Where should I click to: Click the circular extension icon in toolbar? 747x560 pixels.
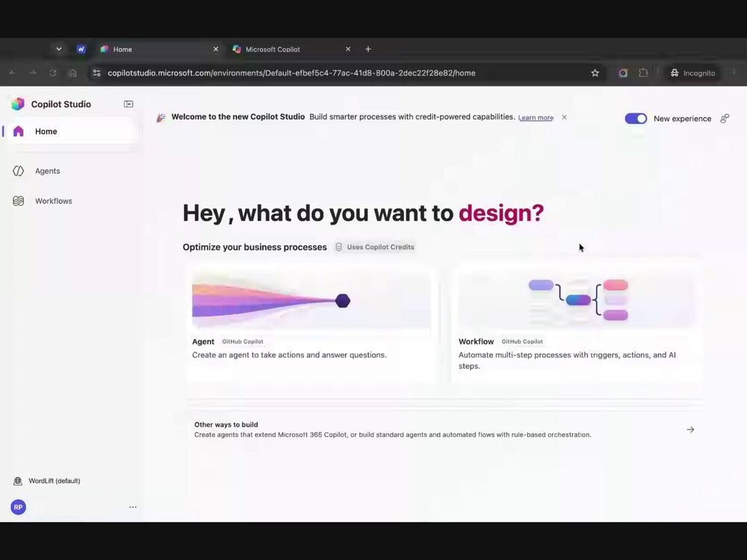tap(623, 73)
